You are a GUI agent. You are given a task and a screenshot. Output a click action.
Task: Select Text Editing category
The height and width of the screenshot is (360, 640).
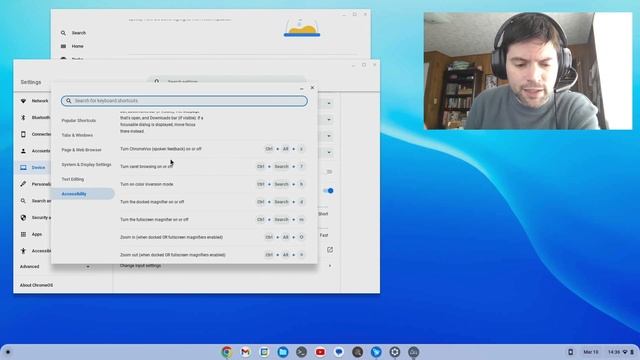tap(73, 179)
